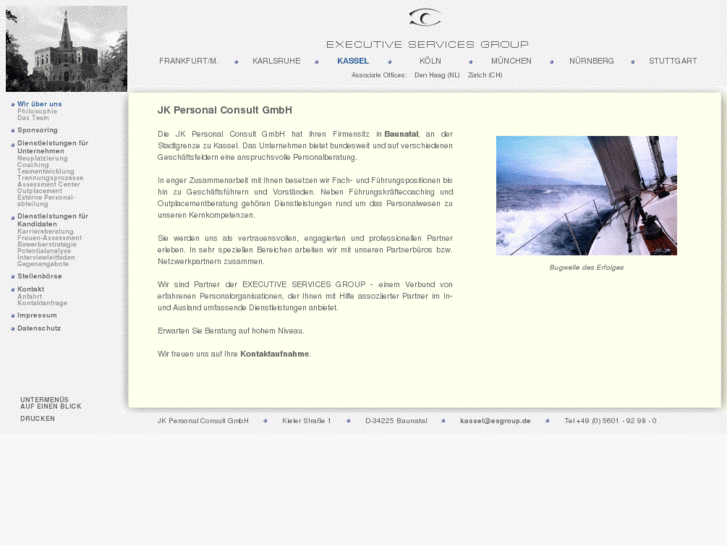Click the church building photo thumbnail

pos(66,49)
